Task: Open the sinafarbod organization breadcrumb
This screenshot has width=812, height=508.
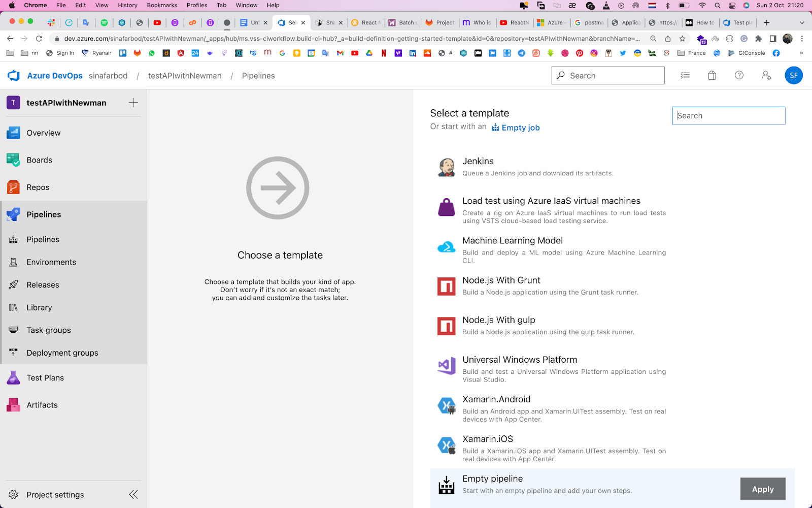Action: point(108,76)
